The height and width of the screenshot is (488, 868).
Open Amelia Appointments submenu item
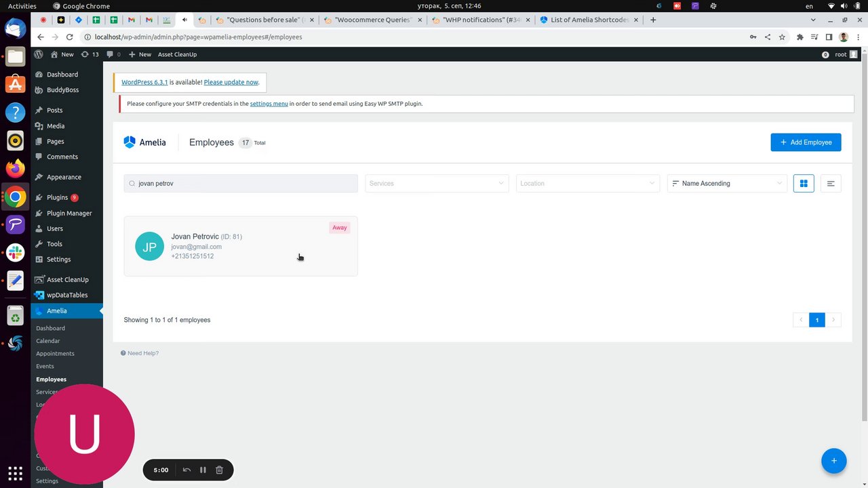55,354
